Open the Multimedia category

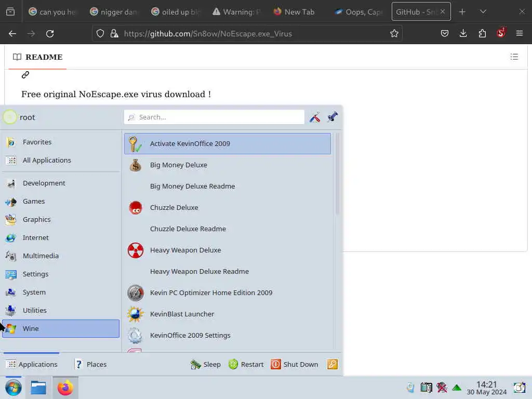[x=61, y=256]
